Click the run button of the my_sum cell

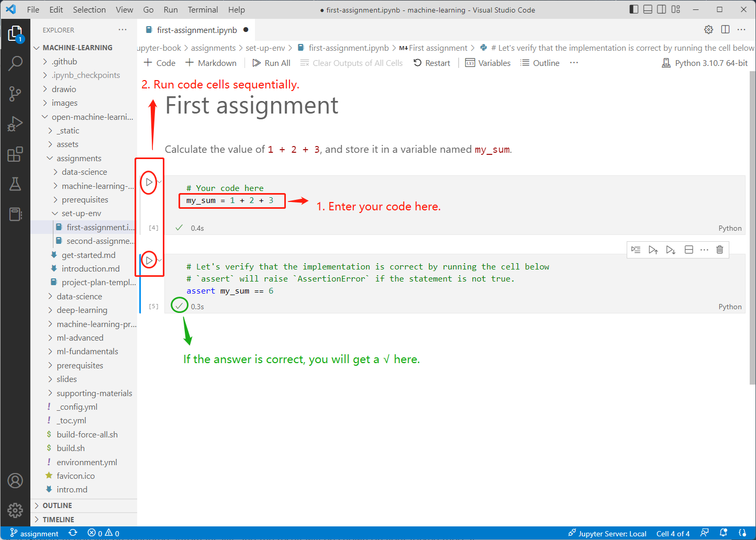coord(149,182)
